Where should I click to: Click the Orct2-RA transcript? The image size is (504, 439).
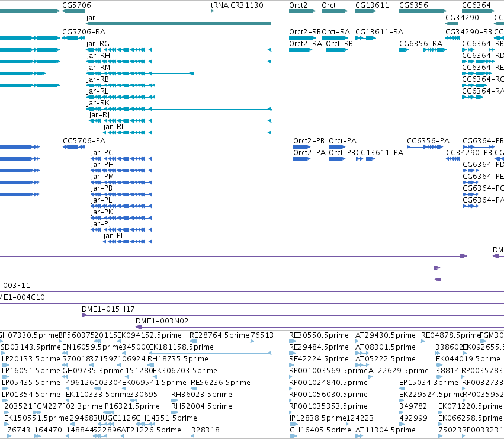tap(300, 50)
